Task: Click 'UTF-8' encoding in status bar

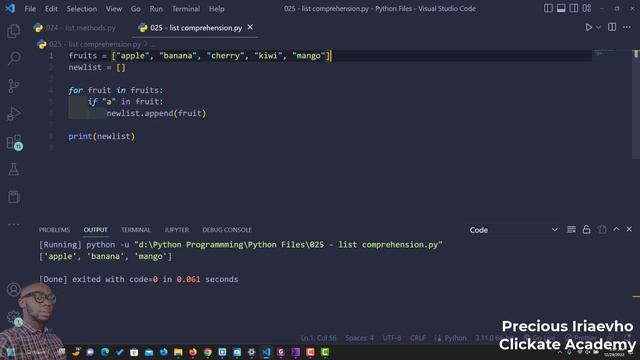Action: pyautogui.click(x=392, y=338)
